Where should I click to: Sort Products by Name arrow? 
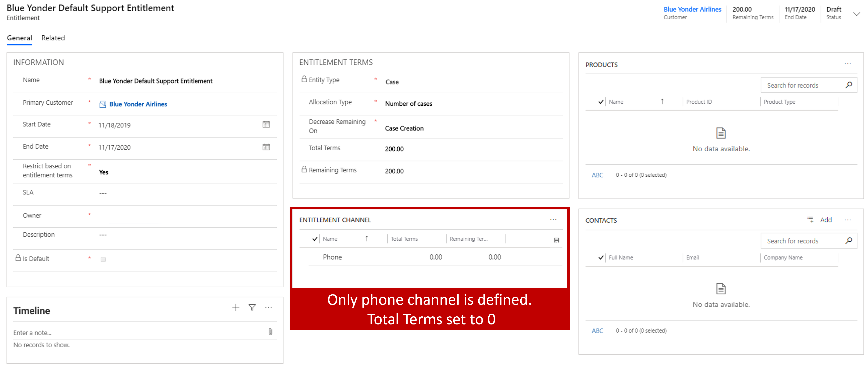(x=662, y=101)
